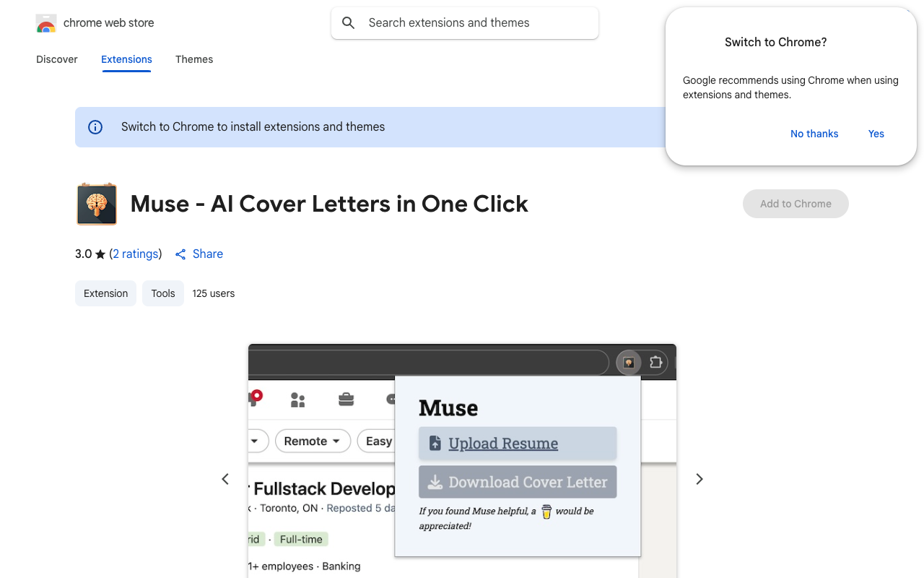Click the Share link
The image size is (924, 578).
click(199, 254)
